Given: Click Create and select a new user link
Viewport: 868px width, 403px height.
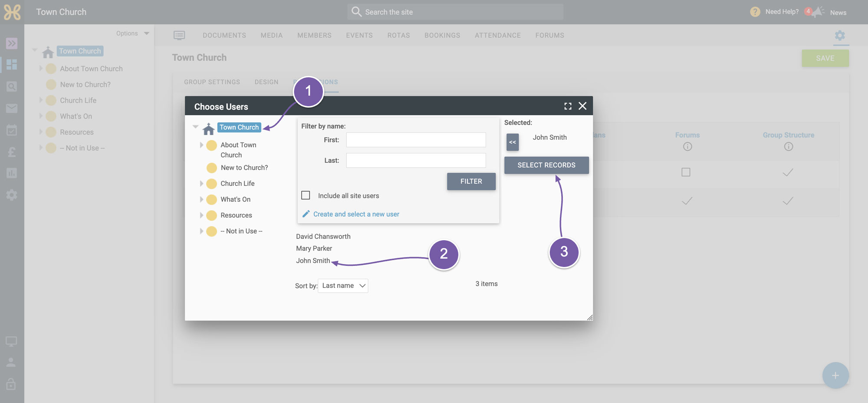Looking at the screenshot, I should pos(356,214).
